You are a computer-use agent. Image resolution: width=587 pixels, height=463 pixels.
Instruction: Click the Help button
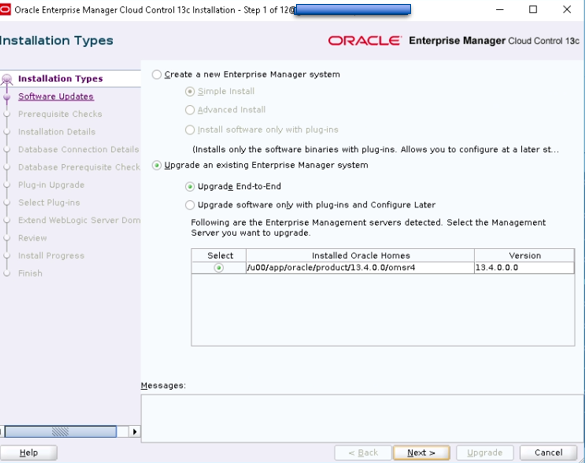29,453
